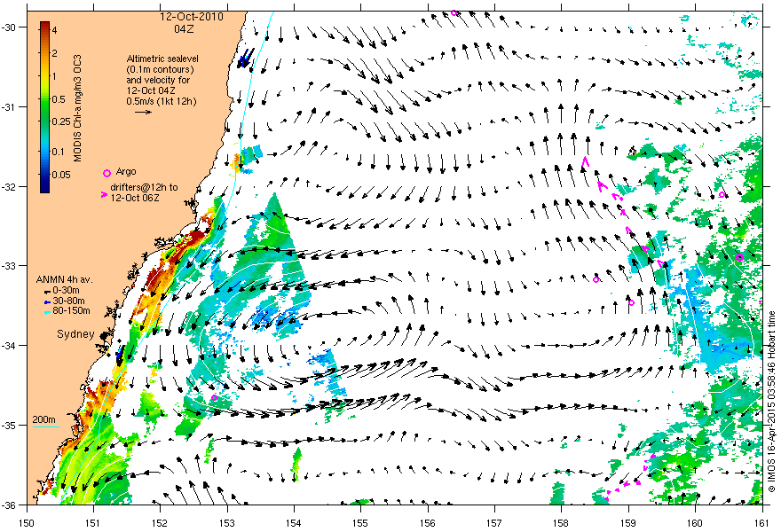Viewport: 781px width, 532px height.
Task: Click the longitude axis label "158"
Action: pyautogui.click(x=561, y=523)
